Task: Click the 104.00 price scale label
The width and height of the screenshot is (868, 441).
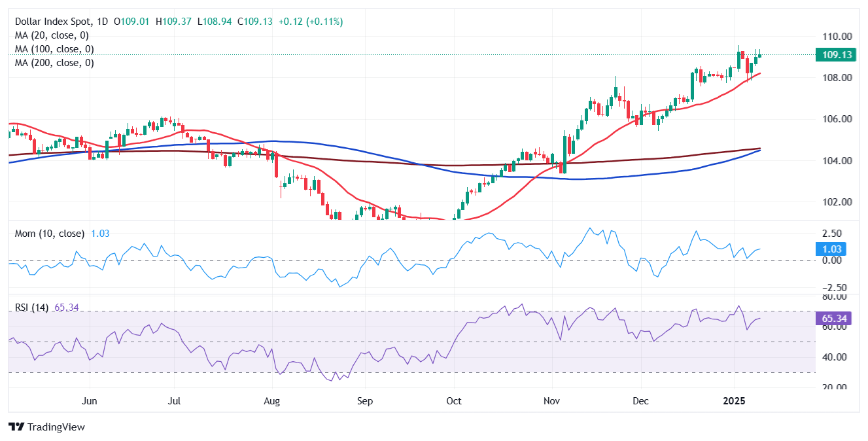Action: [x=837, y=160]
